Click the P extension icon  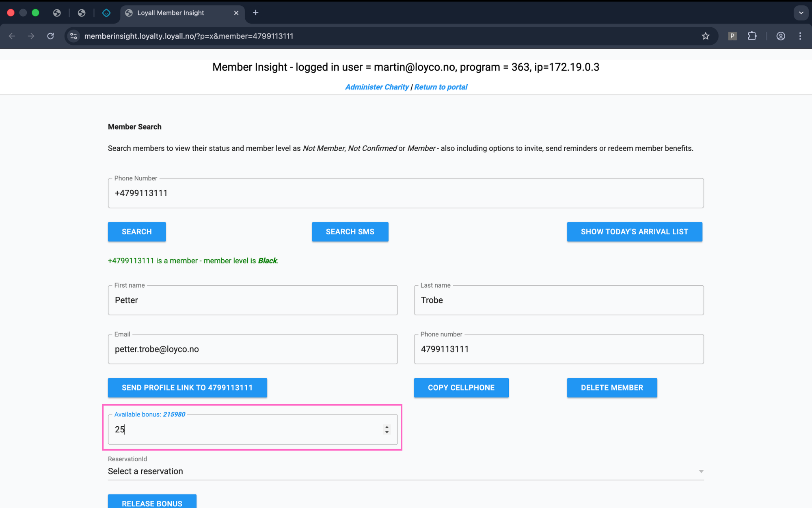732,36
